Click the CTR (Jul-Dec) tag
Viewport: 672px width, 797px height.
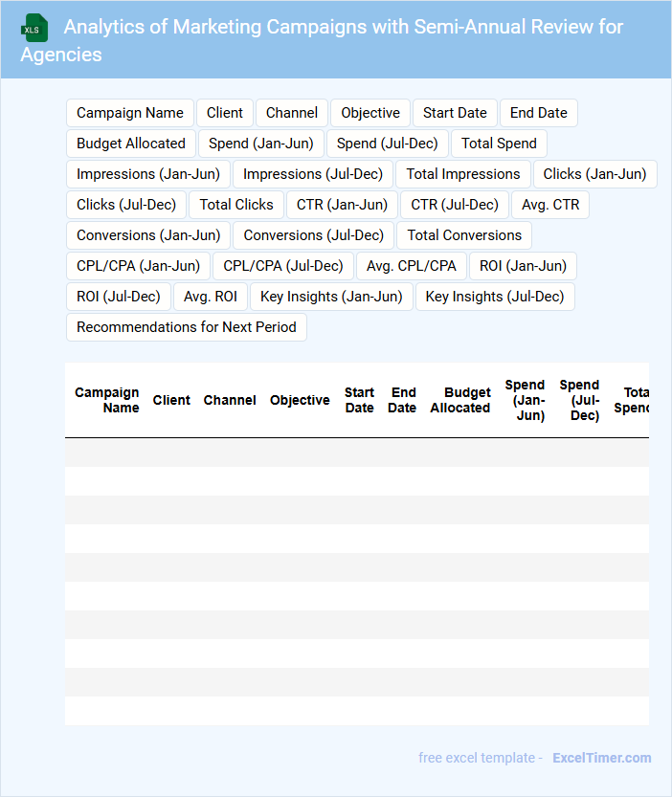tap(455, 205)
